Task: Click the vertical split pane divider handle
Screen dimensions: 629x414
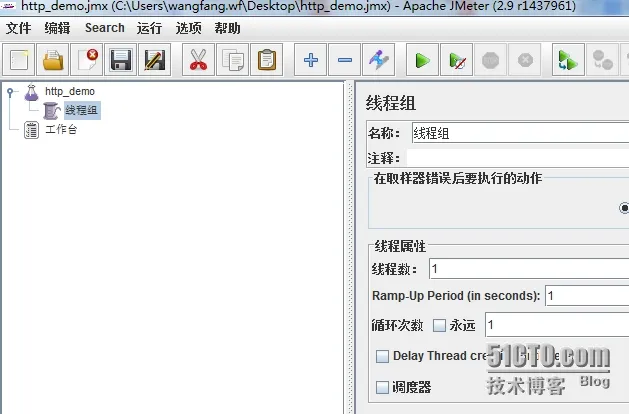Action: (x=349, y=247)
